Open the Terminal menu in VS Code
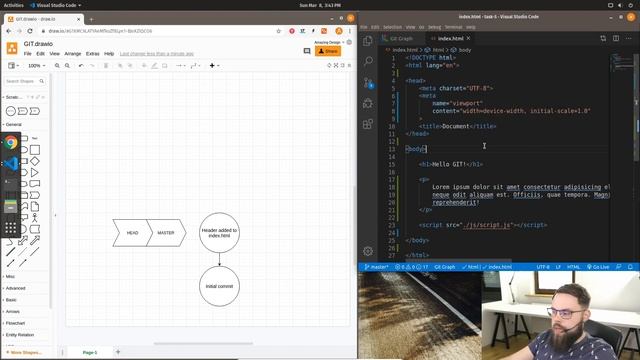This screenshot has height=360, width=640. [453, 27]
